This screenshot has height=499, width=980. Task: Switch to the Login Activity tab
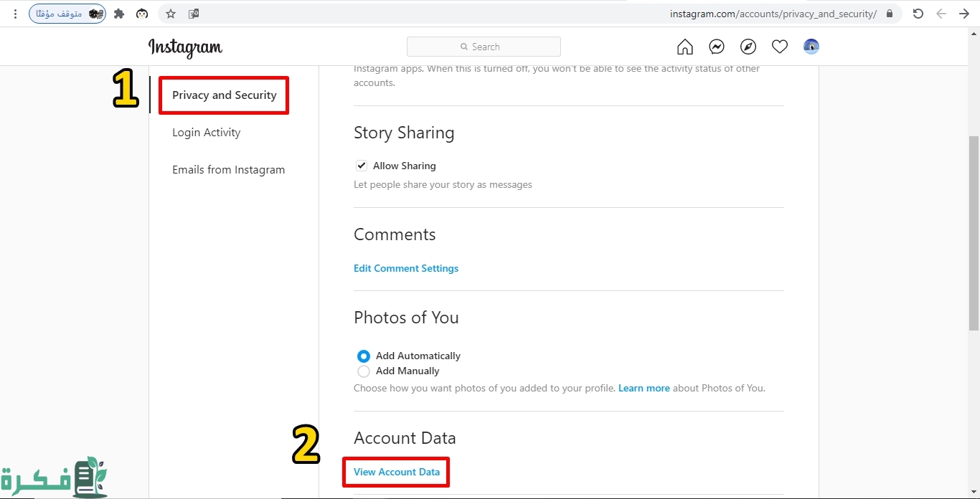pos(206,133)
